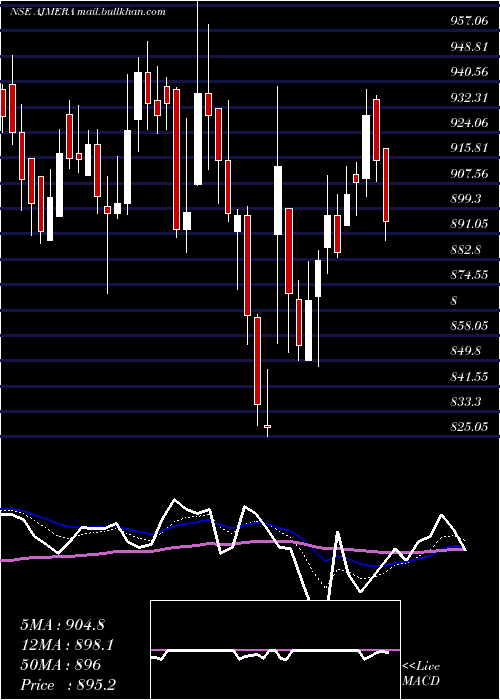Select the 907.56 price axis label
The width and height of the screenshot is (500, 700).
(x=470, y=173)
